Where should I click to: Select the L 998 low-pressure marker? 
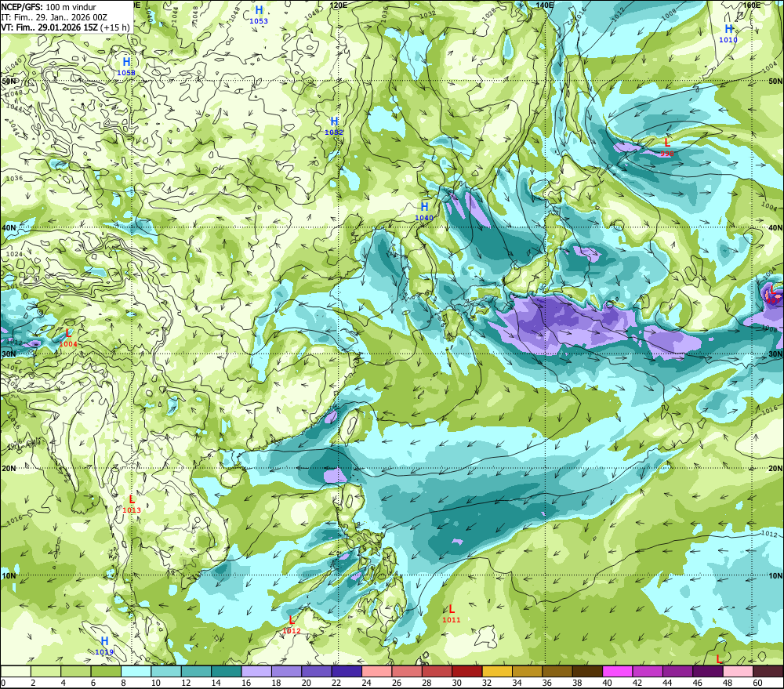coord(666,147)
